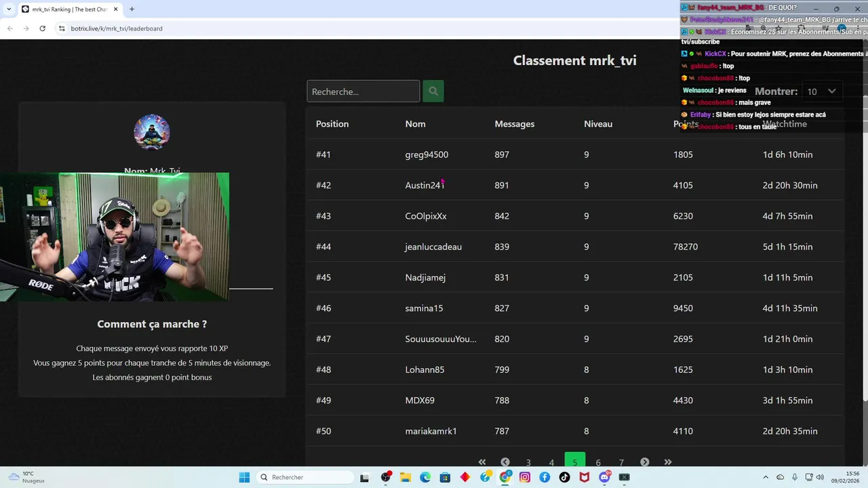Open the weather widget showing 10°C
This screenshot has height=488, width=868.
(x=25, y=477)
